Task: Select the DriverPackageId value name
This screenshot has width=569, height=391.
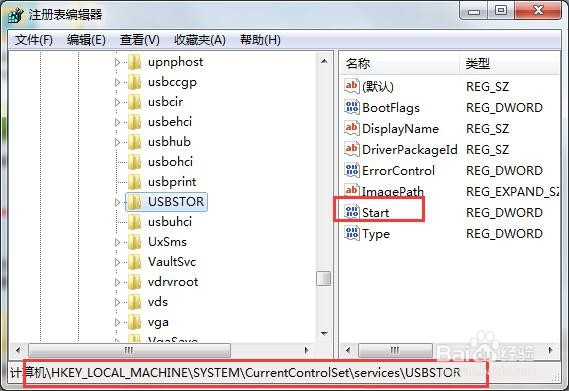Action: coord(410,150)
